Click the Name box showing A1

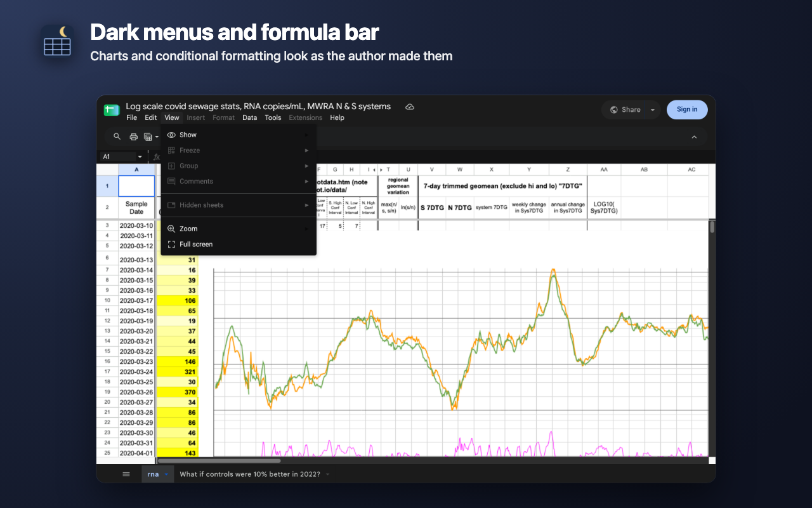pos(119,157)
